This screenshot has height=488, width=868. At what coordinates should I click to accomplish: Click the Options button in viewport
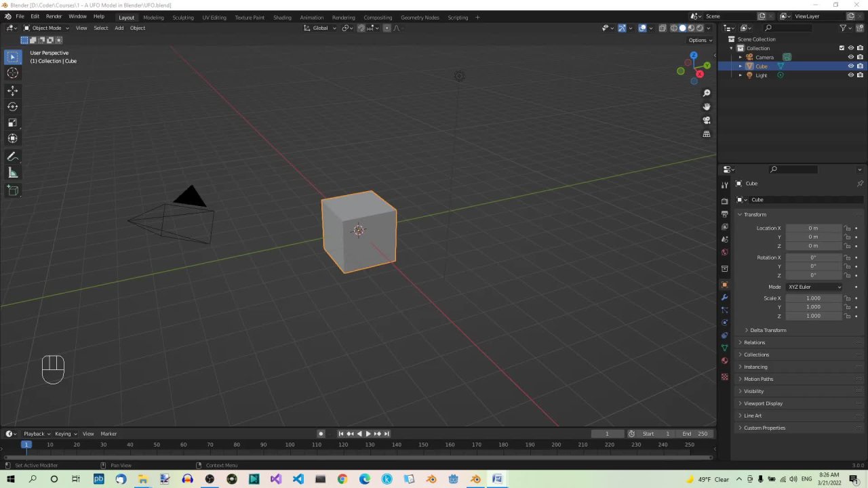[x=700, y=40]
